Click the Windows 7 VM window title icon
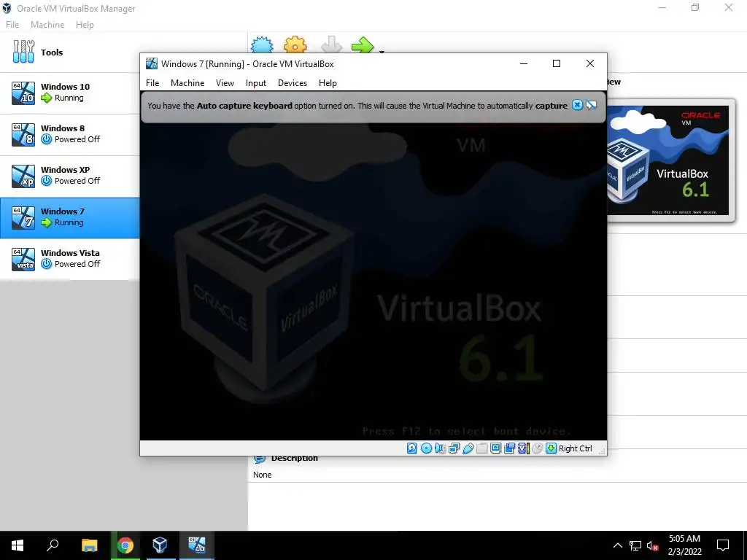Viewport: 747px width, 560px height. [x=152, y=63]
